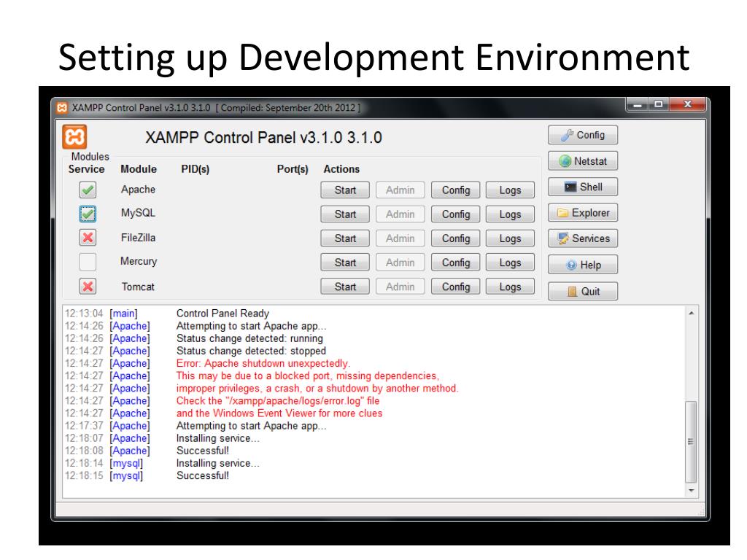Click the [main] tag in the log

click(123, 314)
